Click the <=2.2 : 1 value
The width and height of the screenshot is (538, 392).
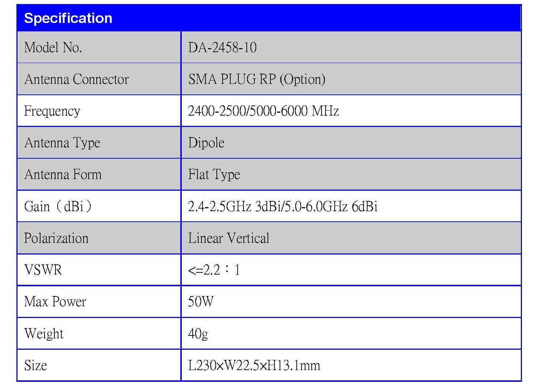(214, 270)
